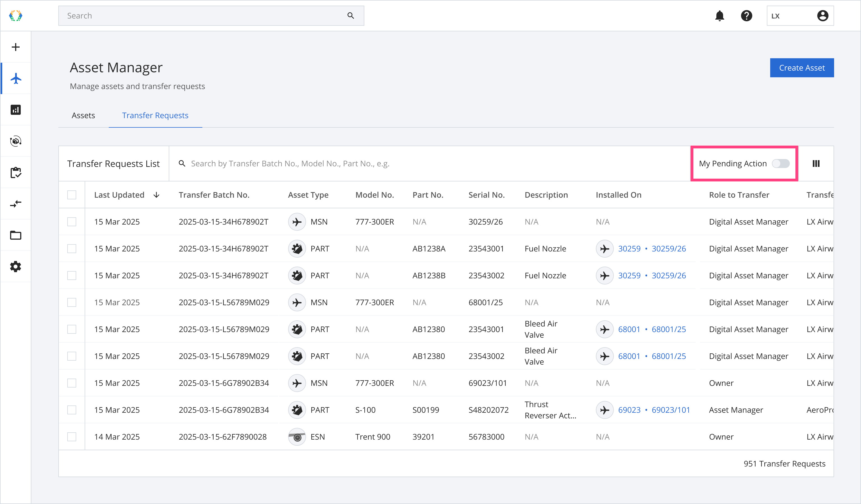Click the MSN airplane icon for 30259/26
The image size is (861, 504).
pyautogui.click(x=297, y=222)
